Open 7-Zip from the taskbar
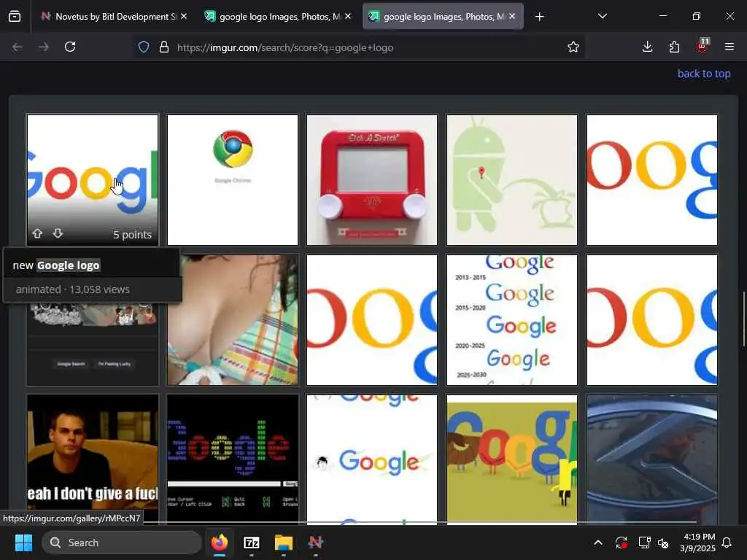 pos(251,542)
